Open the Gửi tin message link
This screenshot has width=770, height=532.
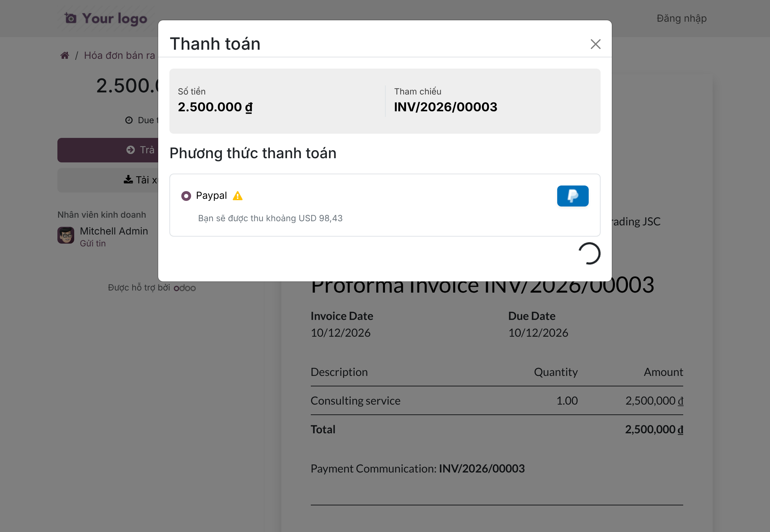tap(93, 243)
